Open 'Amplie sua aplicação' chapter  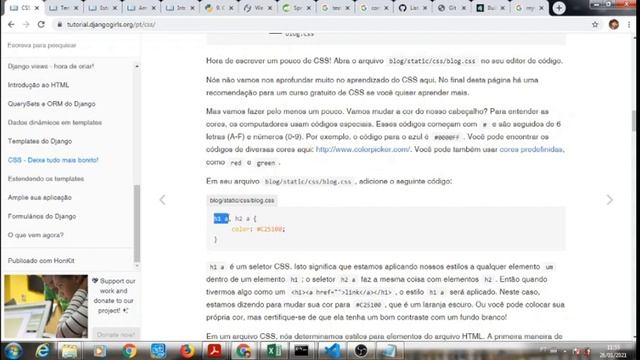coord(40,198)
